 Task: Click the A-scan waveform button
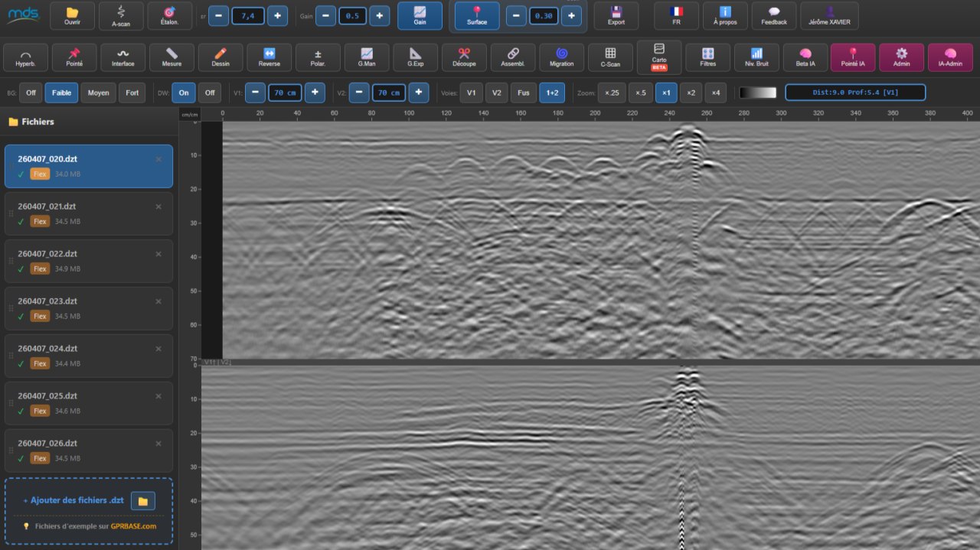121,15
